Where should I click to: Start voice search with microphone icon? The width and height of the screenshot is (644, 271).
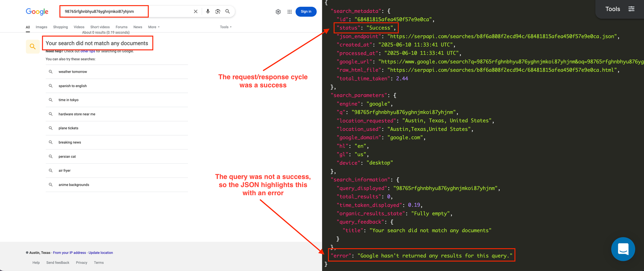coord(208,11)
